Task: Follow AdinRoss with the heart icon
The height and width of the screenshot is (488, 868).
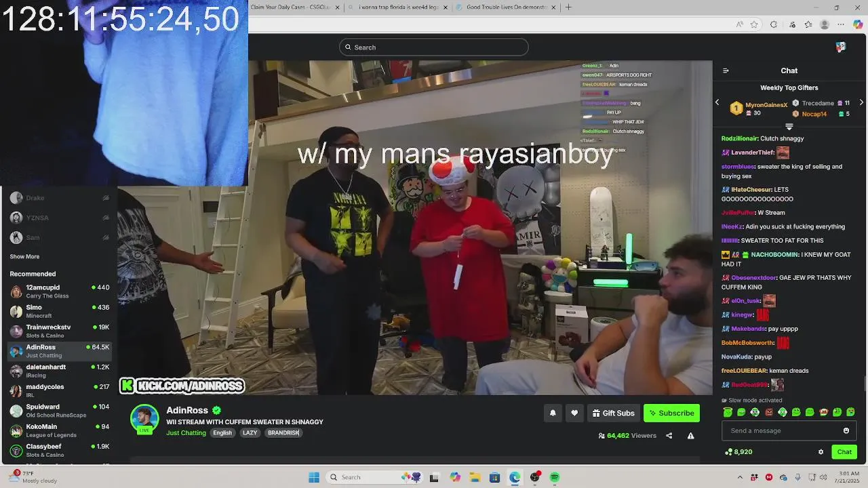Action: coord(574,413)
